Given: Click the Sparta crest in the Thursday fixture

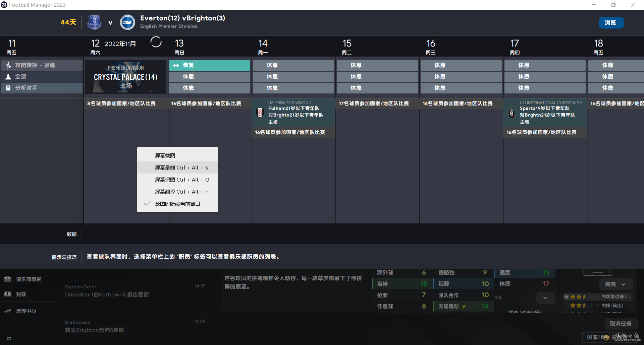Looking at the screenshot, I should coord(512,113).
